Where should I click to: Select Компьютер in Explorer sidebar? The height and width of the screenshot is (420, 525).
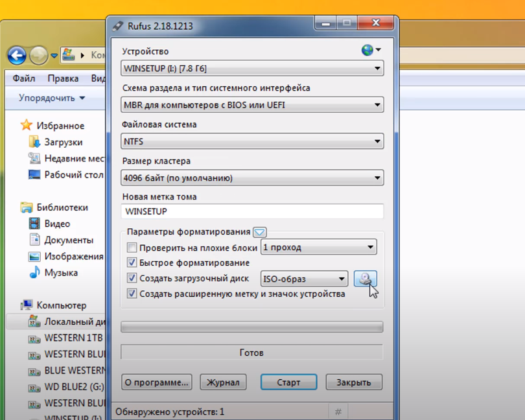tap(54, 305)
